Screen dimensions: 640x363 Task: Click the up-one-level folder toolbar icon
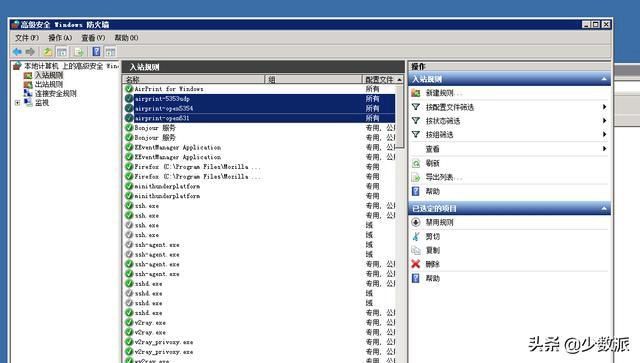tap(48, 52)
